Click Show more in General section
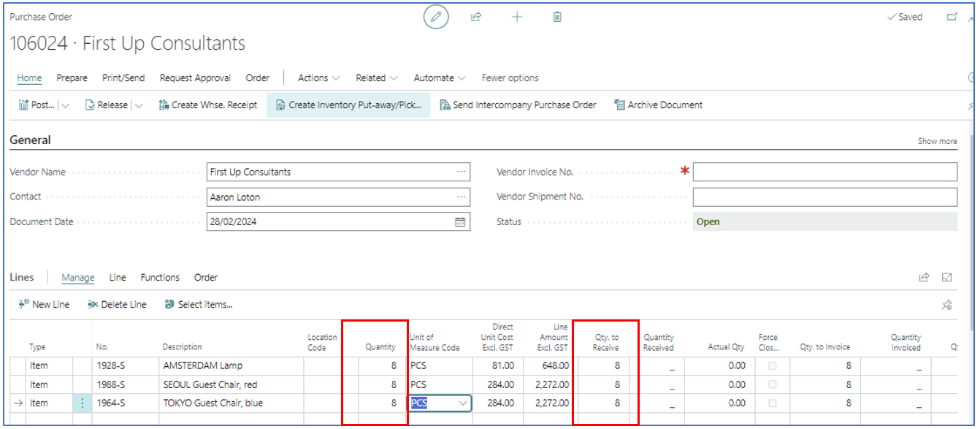980x429 pixels. [937, 141]
